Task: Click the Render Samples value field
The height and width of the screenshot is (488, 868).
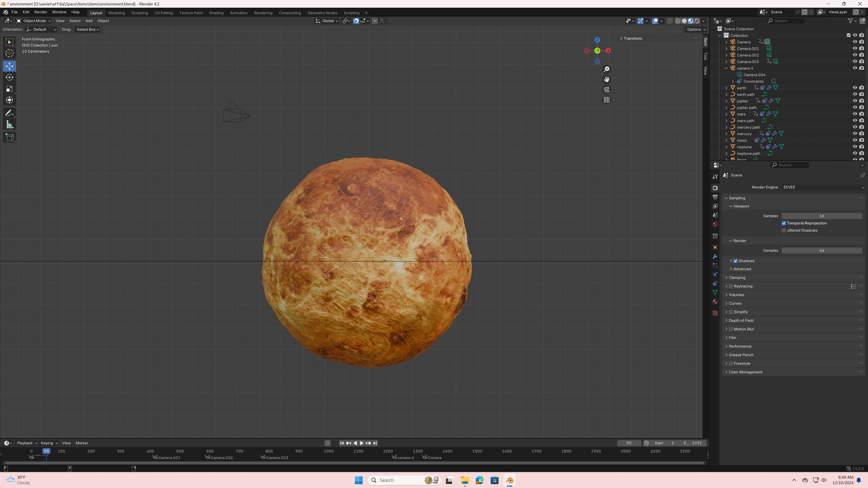Action: (x=821, y=251)
